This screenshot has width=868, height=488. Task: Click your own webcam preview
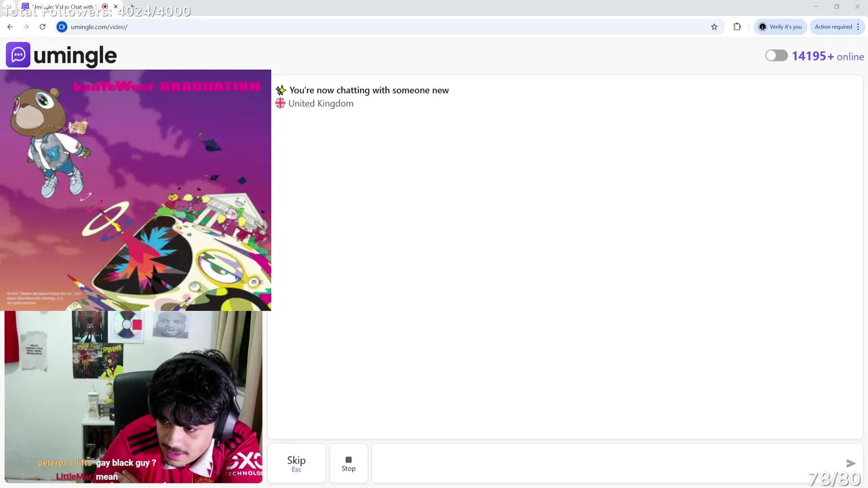click(x=133, y=396)
